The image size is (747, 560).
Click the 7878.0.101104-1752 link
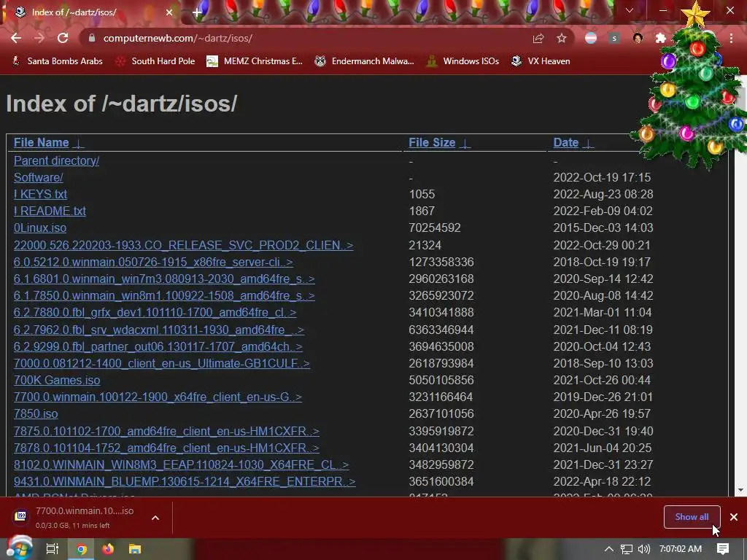pyautogui.click(x=166, y=448)
